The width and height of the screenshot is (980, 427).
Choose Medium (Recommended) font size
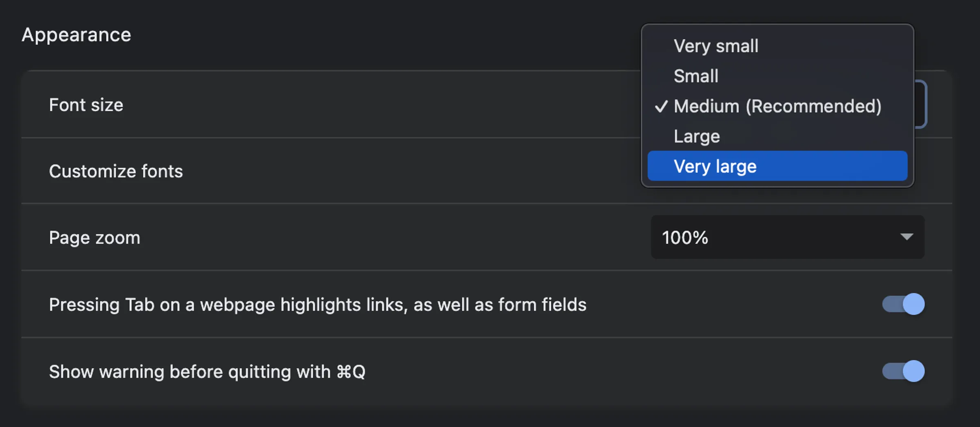coord(777,106)
